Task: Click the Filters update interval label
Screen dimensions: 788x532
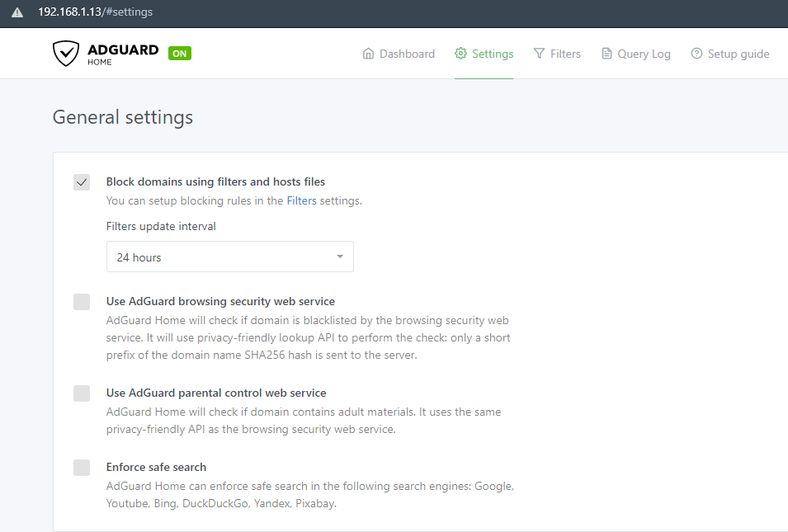Action: (x=161, y=226)
